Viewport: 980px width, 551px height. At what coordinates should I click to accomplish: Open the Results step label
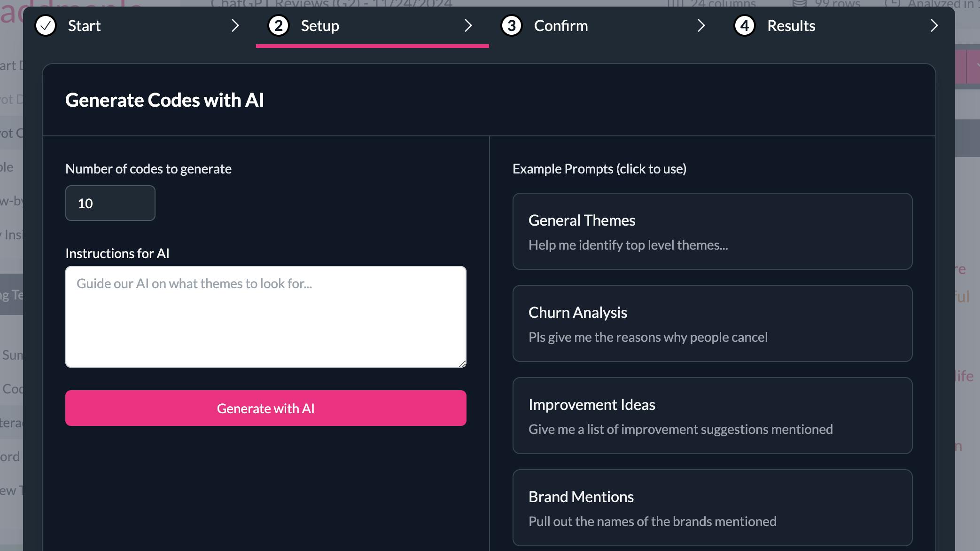(791, 26)
